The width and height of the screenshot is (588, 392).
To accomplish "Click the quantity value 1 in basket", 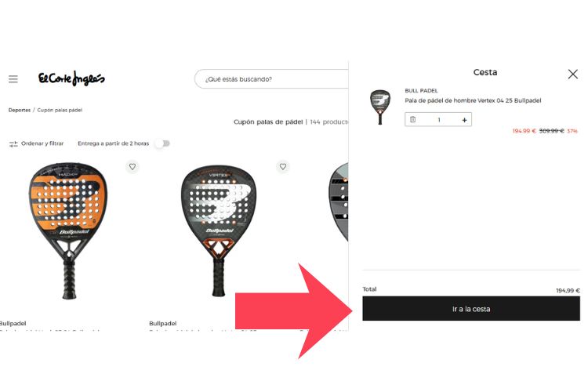I will coord(439,120).
